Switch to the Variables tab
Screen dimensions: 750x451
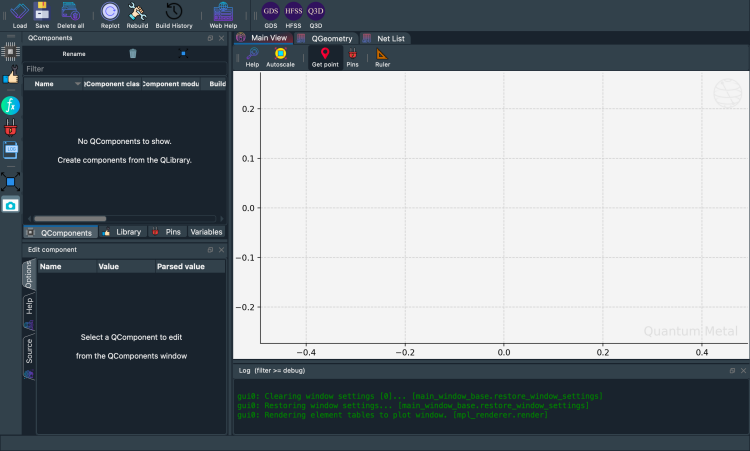click(x=206, y=232)
